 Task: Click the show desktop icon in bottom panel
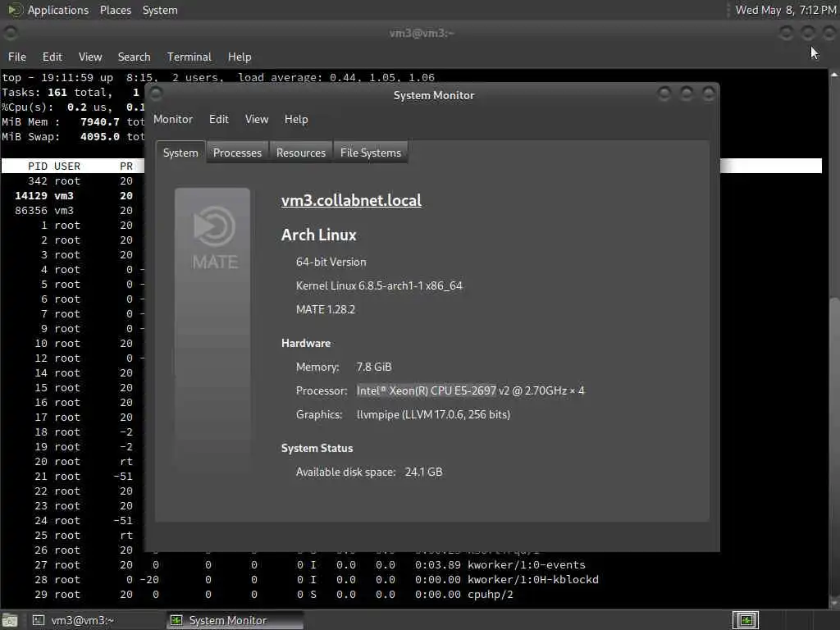tap(10, 620)
